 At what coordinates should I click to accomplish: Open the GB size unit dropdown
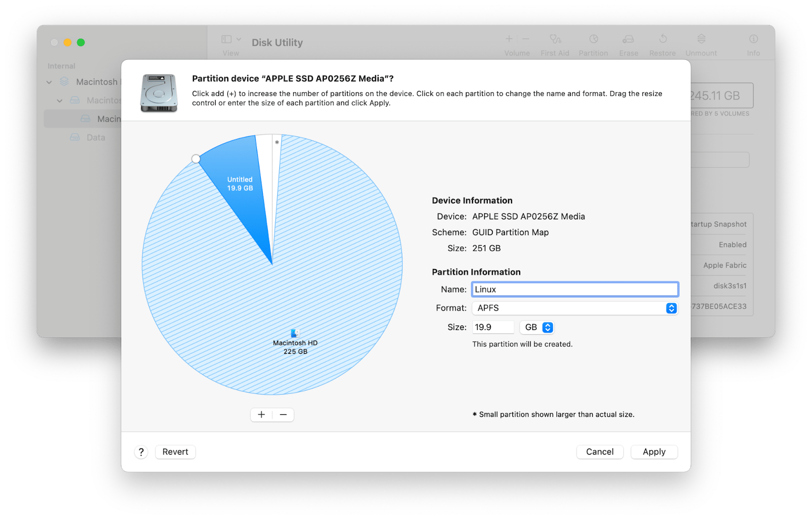pos(537,328)
